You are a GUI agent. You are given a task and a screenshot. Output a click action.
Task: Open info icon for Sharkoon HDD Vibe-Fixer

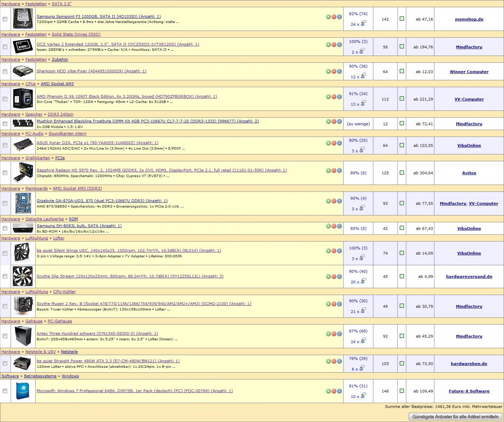(339, 71)
